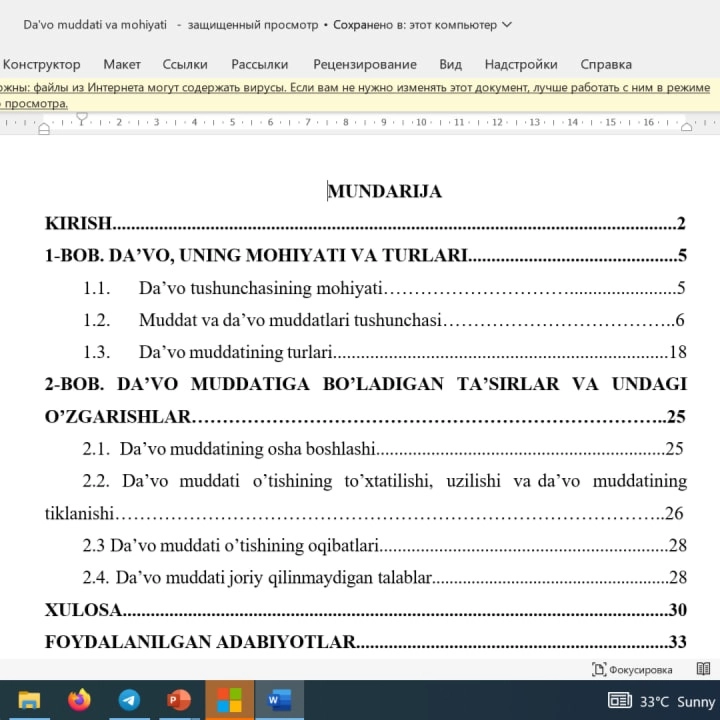Open Telegram from the taskbar
720x720 pixels.
(x=129, y=700)
